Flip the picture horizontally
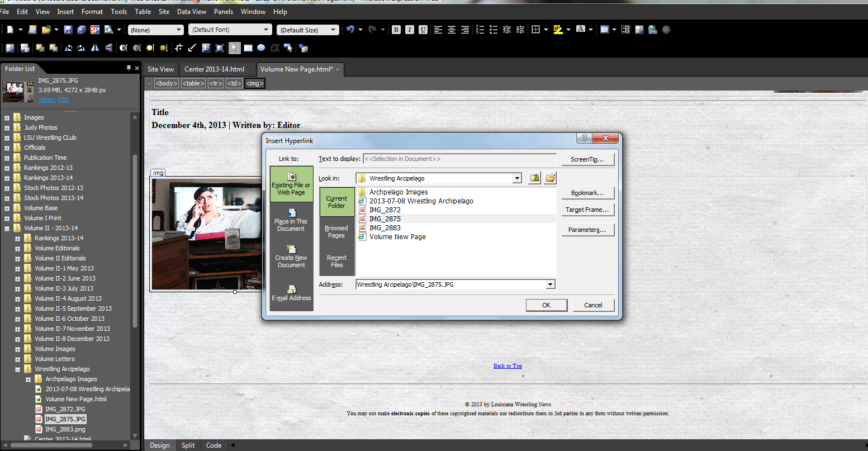Screen dimensions: 868x451 point(95,48)
